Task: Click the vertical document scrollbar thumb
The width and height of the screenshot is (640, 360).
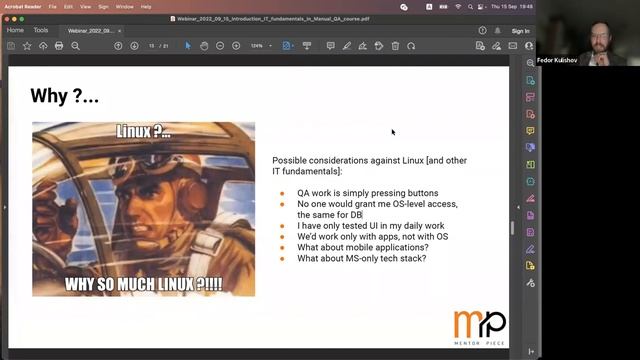Action: tap(512, 228)
